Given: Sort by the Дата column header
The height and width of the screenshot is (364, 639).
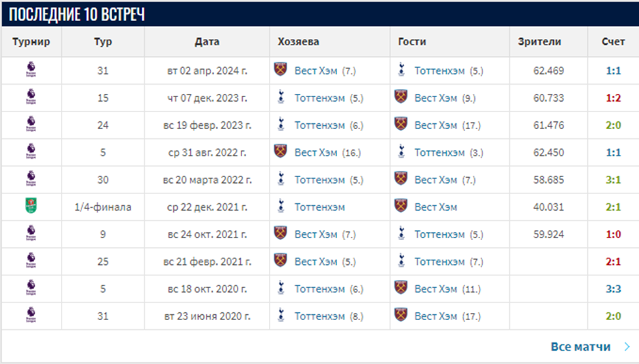Looking at the screenshot, I should 207,41.
